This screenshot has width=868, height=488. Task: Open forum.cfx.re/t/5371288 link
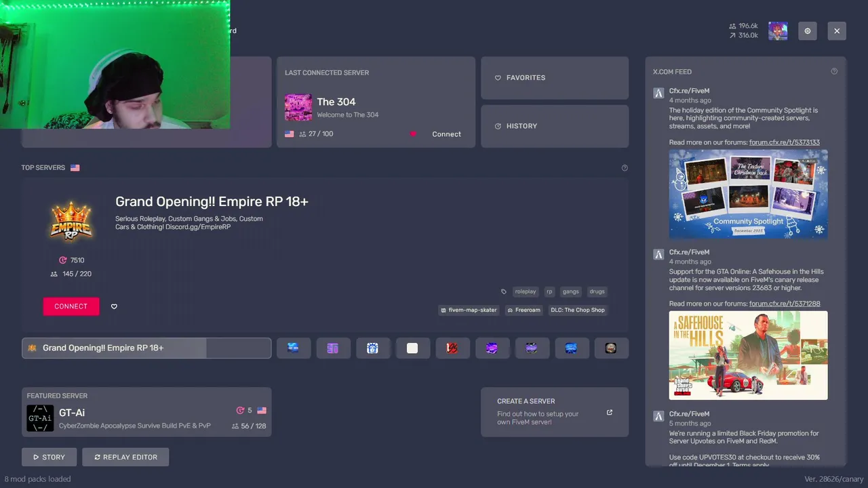(785, 304)
